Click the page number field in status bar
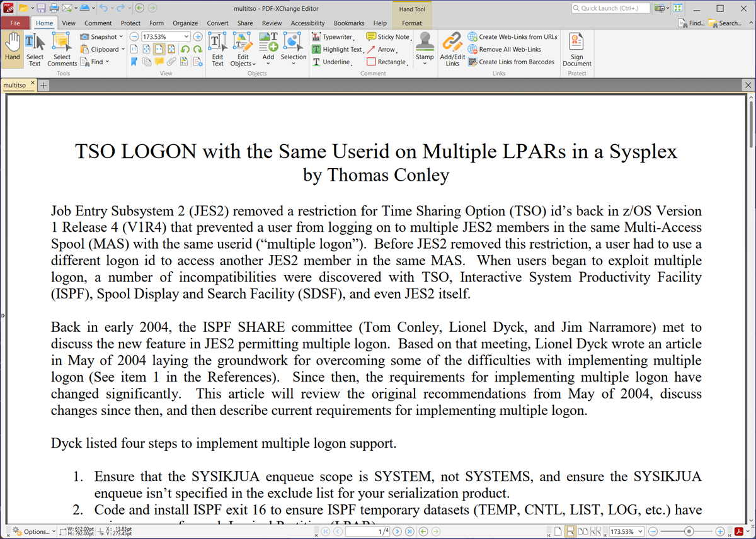This screenshot has height=539, width=756. tap(366, 532)
